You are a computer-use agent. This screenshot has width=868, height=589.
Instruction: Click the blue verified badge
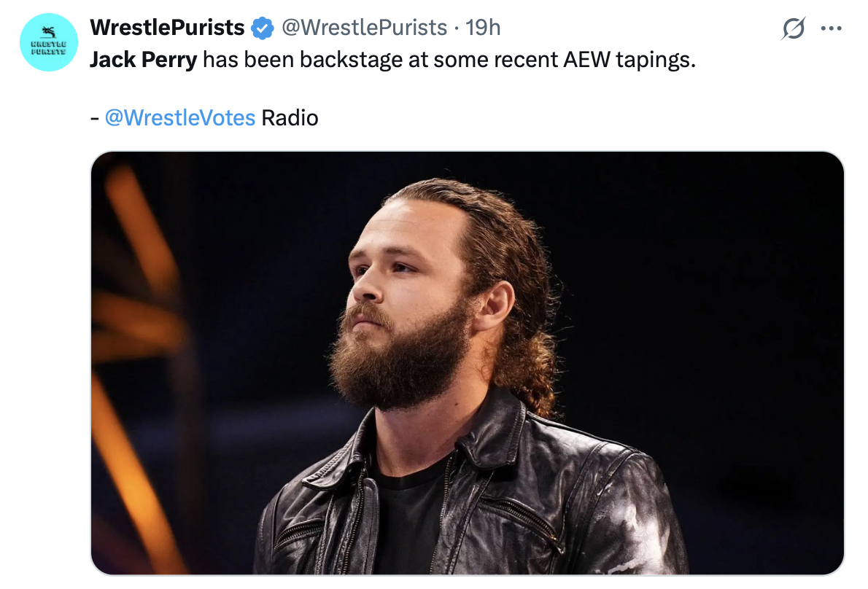tap(263, 28)
